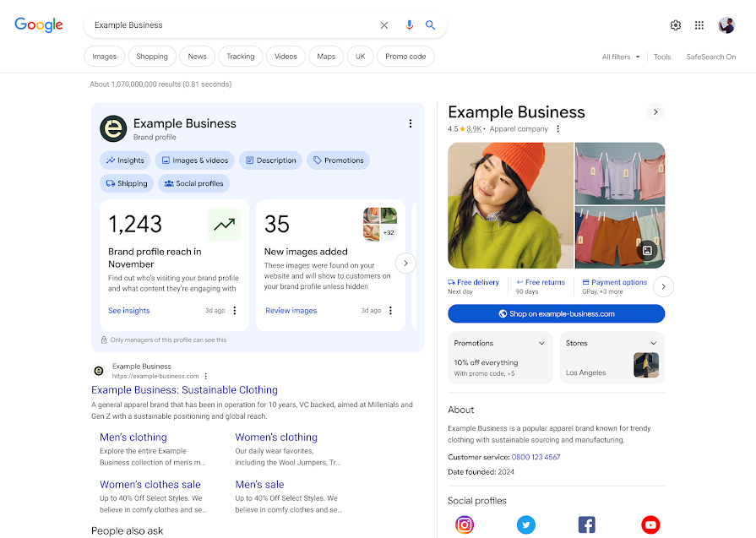The image size is (756, 538).
Task: Show more shopping attributes arrow
Action: coord(663,286)
